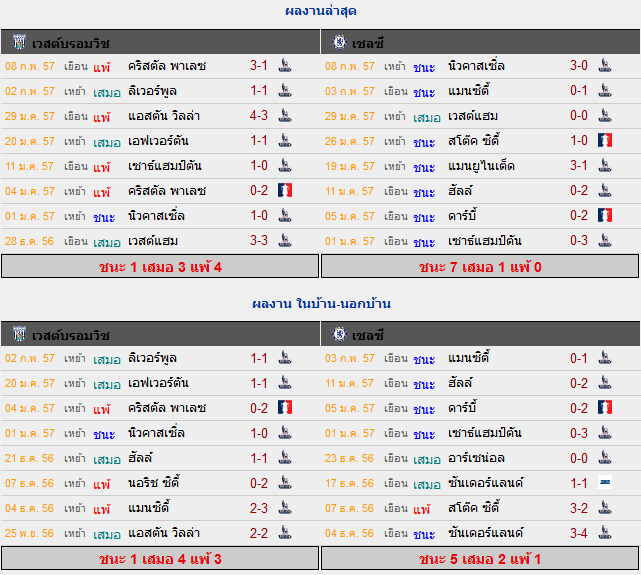Click the ผลงาน ในบ้าน-นอกบ้าน section heading
Image resolution: width=641 pixels, height=575 pixels.
pos(321,304)
